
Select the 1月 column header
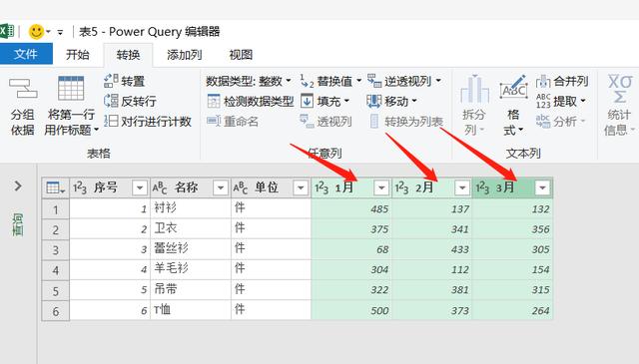click(351, 187)
